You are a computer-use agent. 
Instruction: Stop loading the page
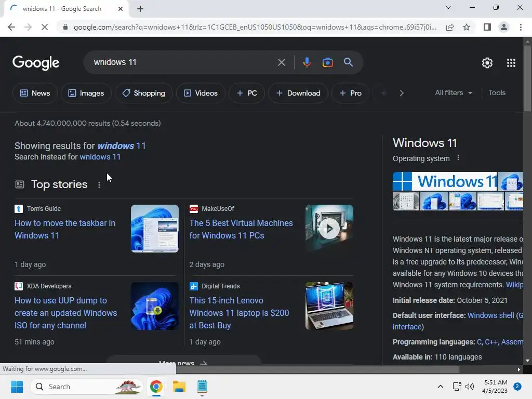45,27
